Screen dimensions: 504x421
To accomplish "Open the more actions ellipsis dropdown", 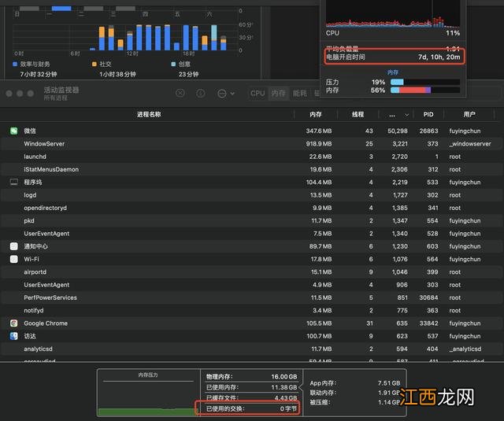I will pyautogui.click(x=226, y=94).
